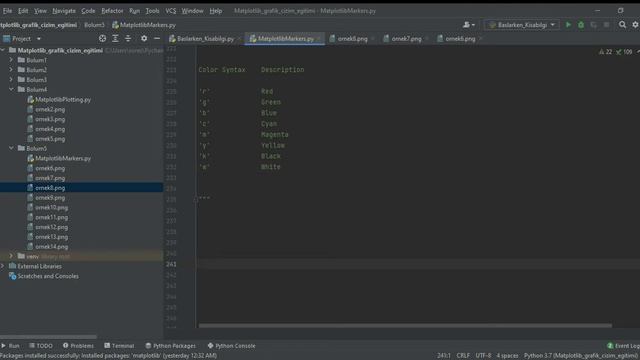Open Project panel options gear
The image size is (640, 360).
[144, 38]
